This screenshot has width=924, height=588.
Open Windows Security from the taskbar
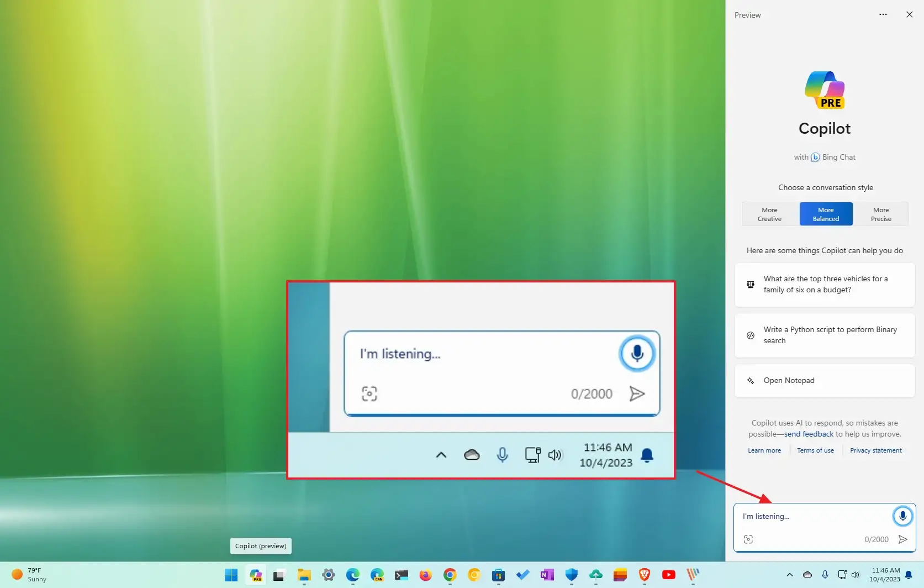571,575
